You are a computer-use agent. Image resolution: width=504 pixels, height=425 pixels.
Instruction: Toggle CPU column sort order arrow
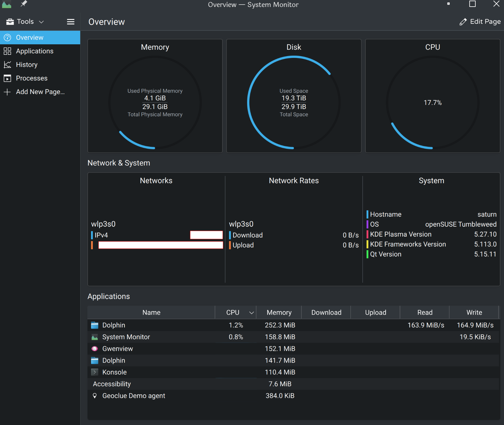pos(251,313)
